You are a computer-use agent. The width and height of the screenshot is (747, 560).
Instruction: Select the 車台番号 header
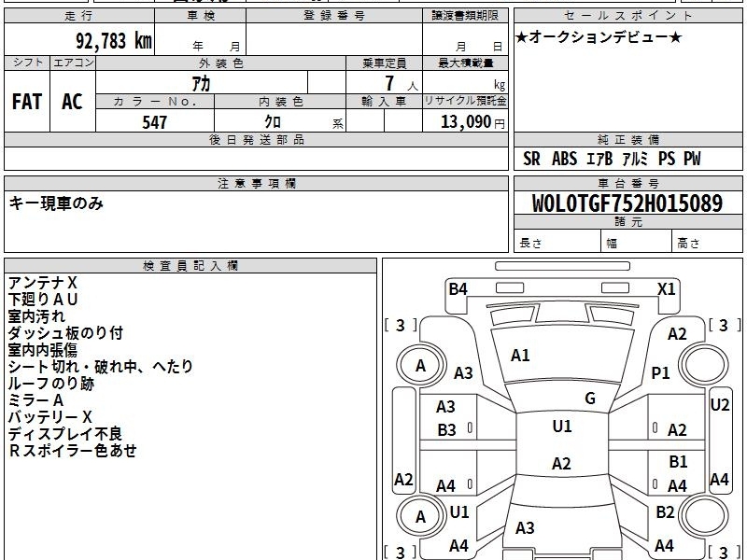(627, 183)
